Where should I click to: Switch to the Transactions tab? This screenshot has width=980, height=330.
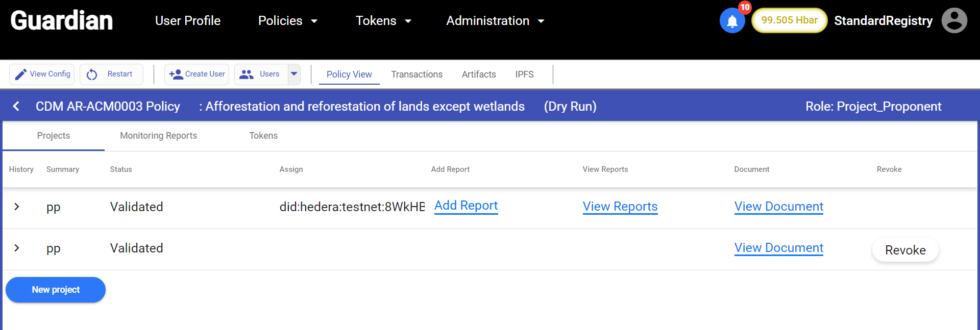(416, 74)
